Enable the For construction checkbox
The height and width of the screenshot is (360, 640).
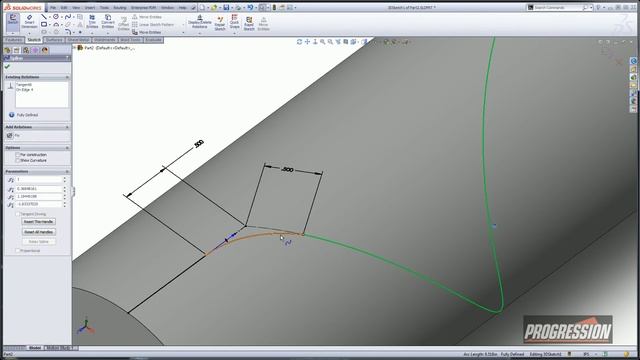coord(18,155)
